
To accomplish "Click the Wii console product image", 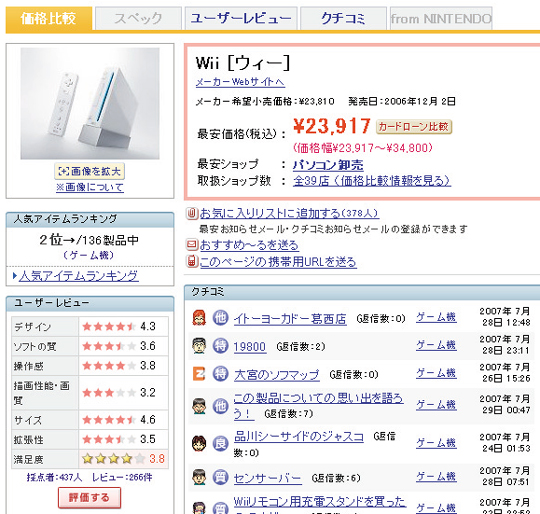I will pos(90,103).
